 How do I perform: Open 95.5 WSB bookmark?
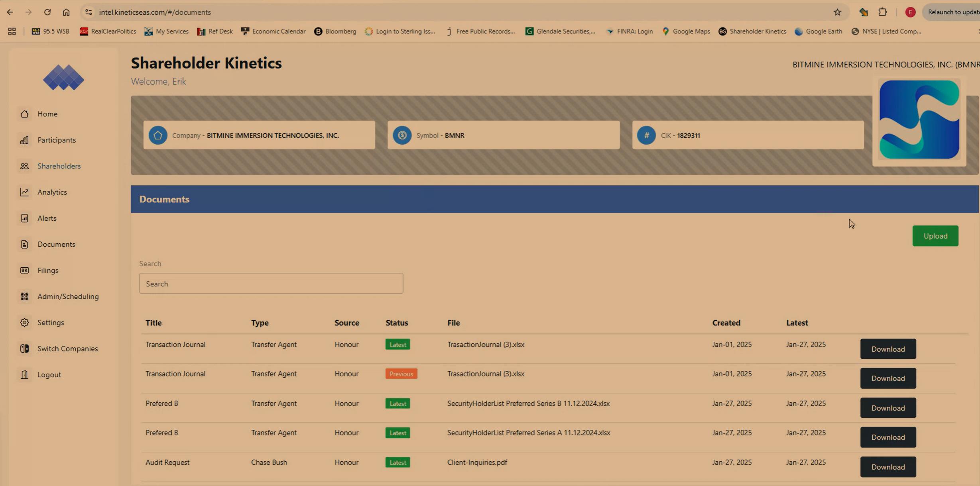[x=50, y=31]
